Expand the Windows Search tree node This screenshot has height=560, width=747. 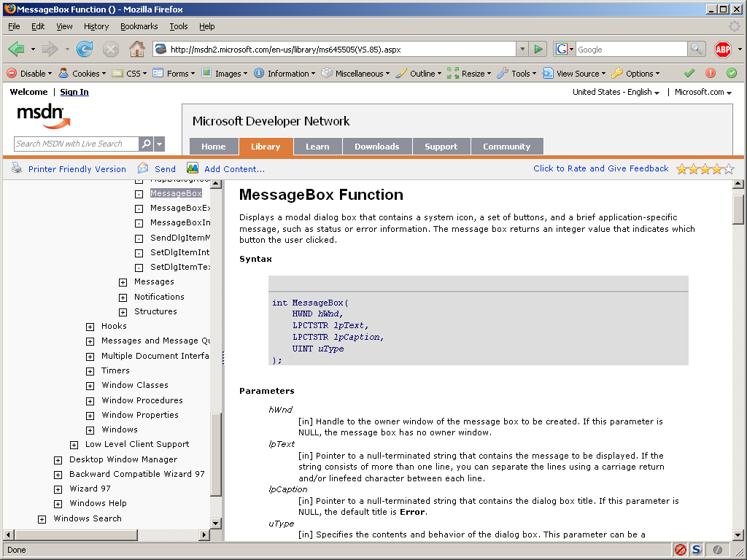[x=42, y=519]
